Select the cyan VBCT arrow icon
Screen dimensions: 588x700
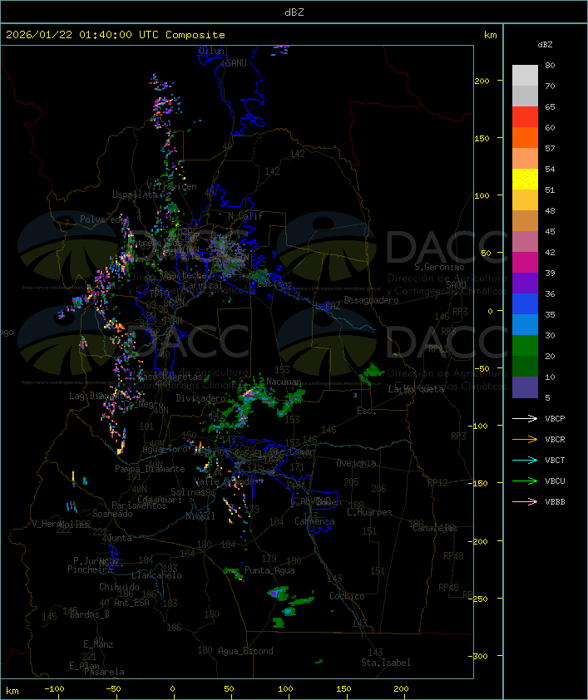[525, 460]
